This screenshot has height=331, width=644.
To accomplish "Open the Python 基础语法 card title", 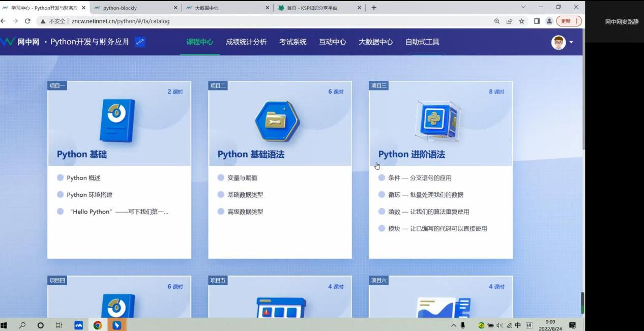I will click(x=251, y=155).
